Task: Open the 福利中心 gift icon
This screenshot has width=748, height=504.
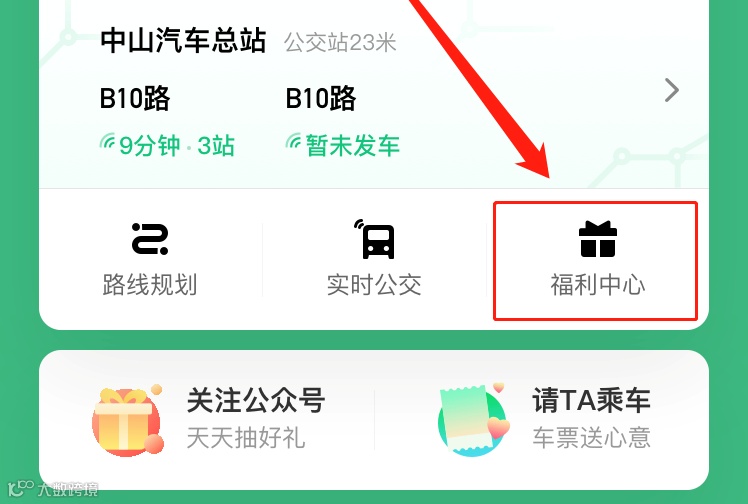Action: pyautogui.click(x=598, y=239)
